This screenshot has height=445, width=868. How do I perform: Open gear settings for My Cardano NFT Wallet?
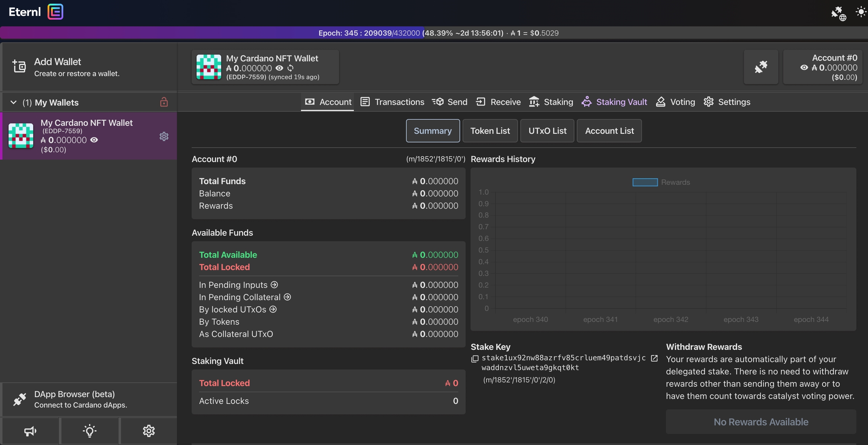(x=164, y=136)
